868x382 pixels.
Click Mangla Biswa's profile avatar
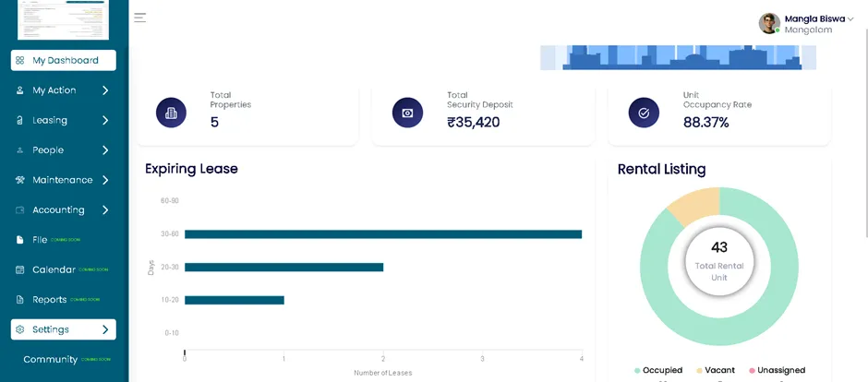769,24
